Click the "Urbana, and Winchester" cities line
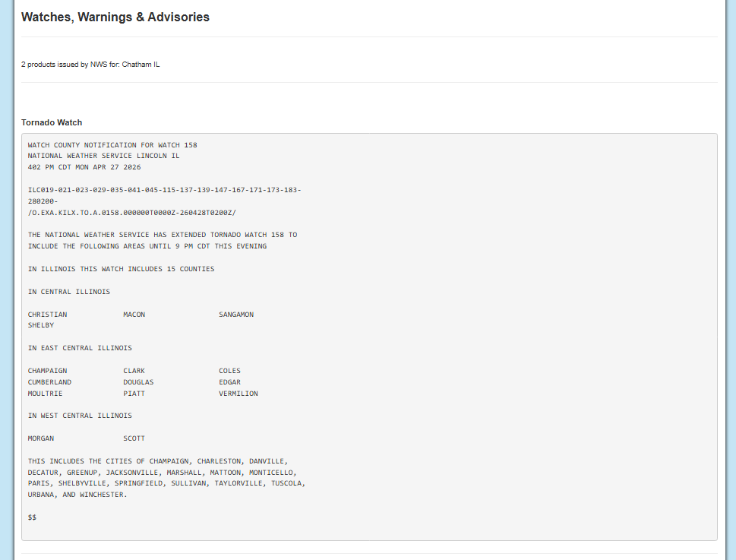 (77, 495)
